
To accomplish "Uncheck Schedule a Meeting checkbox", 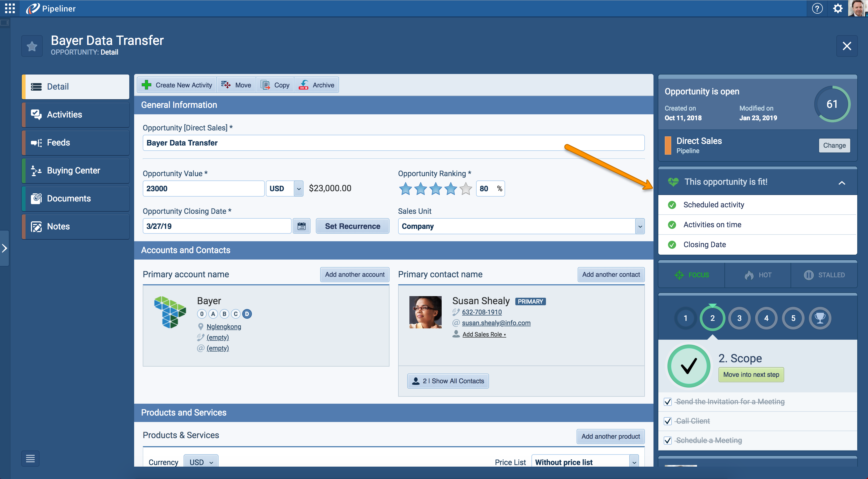I will 668,441.
